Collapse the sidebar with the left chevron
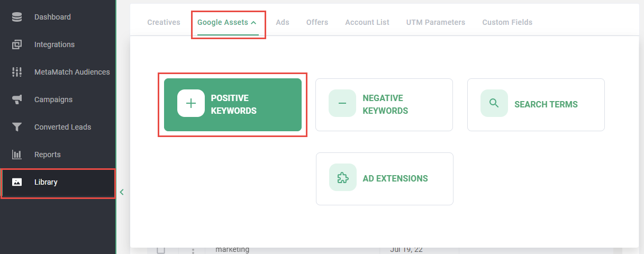 coord(122,192)
